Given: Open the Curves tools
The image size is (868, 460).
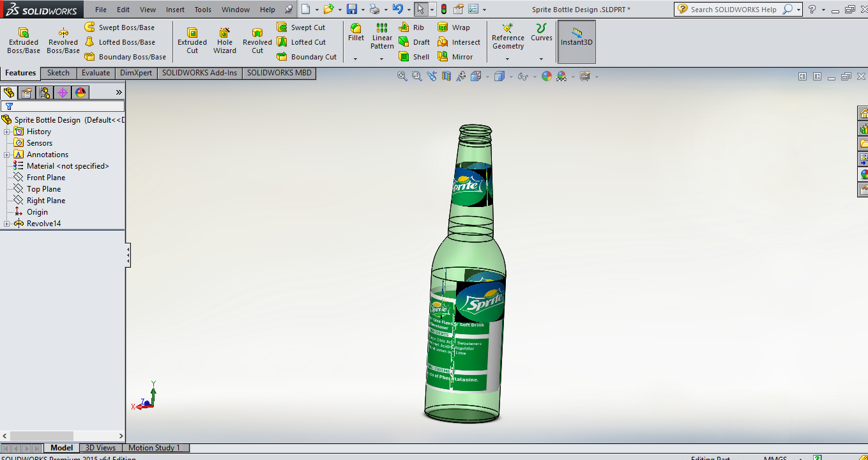Looking at the screenshot, I should pos(542,33).
